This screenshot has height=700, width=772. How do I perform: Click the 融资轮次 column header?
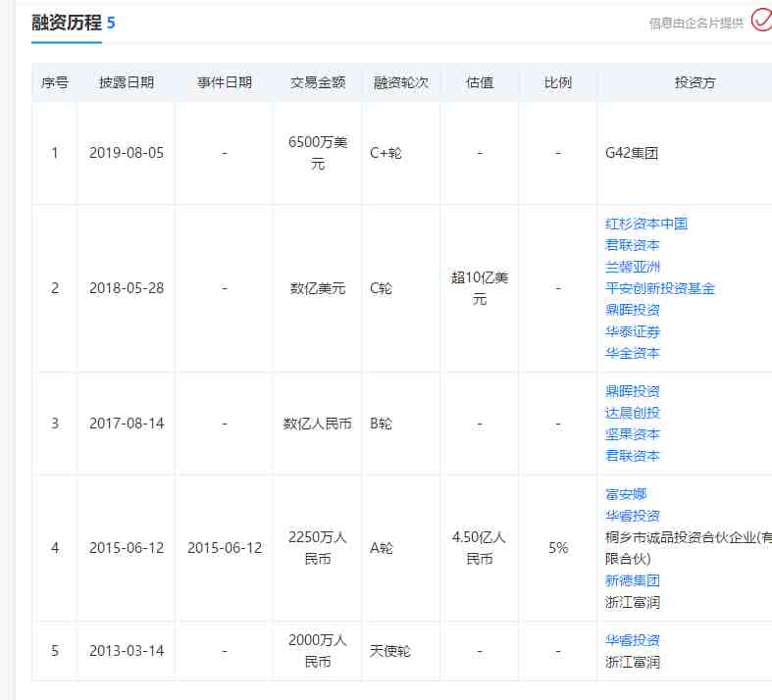(x=401, y=82)
